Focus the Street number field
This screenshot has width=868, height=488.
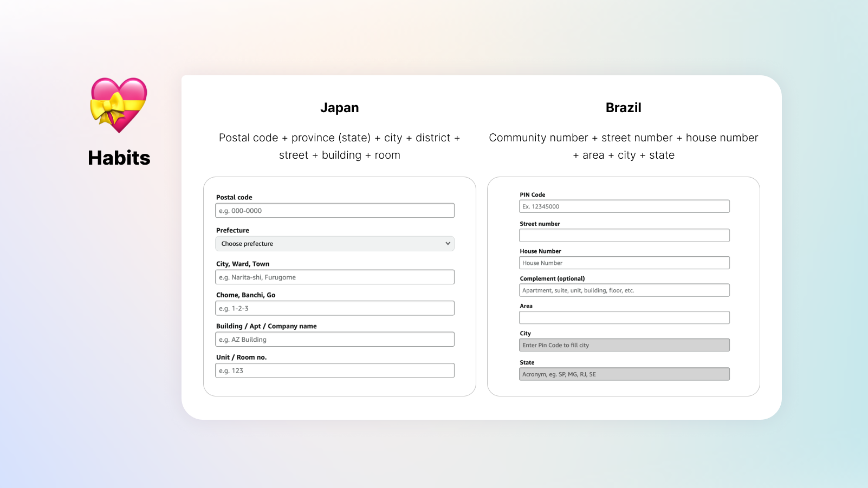coord(624,236)
